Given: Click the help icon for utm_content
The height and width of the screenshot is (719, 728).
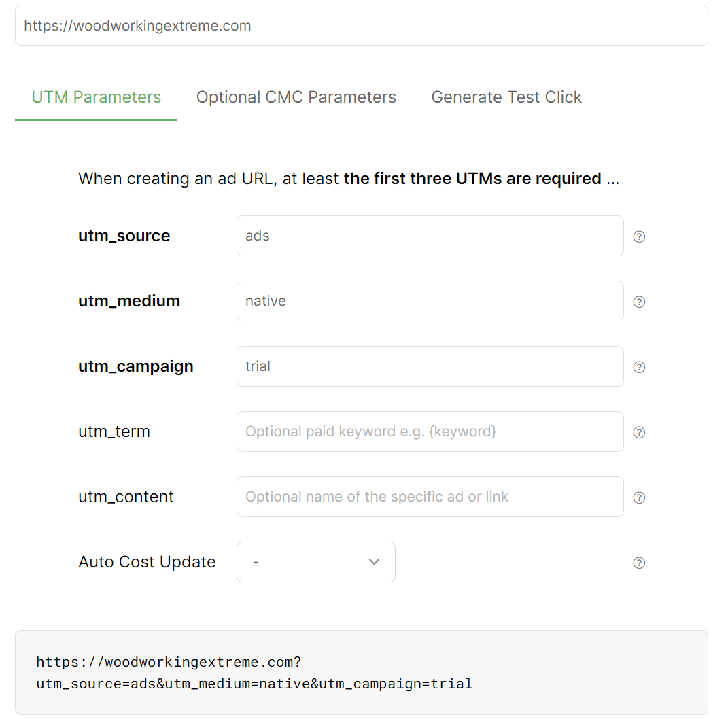Looking at the screenshot, I should (x=639, y=497).
